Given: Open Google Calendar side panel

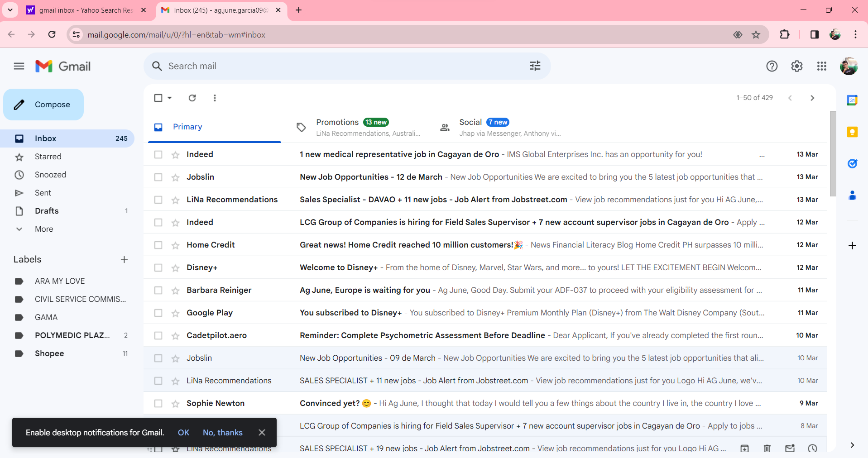Looking at the screenshot, I should 852,100.
